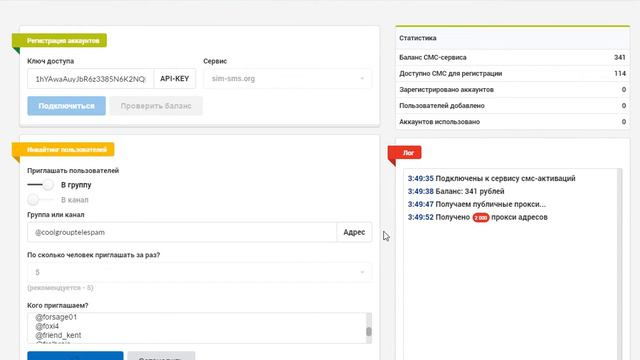Screen dimensions: 640x360
Task: Toggle the 'В канал' switch
Action: (40, 200)
